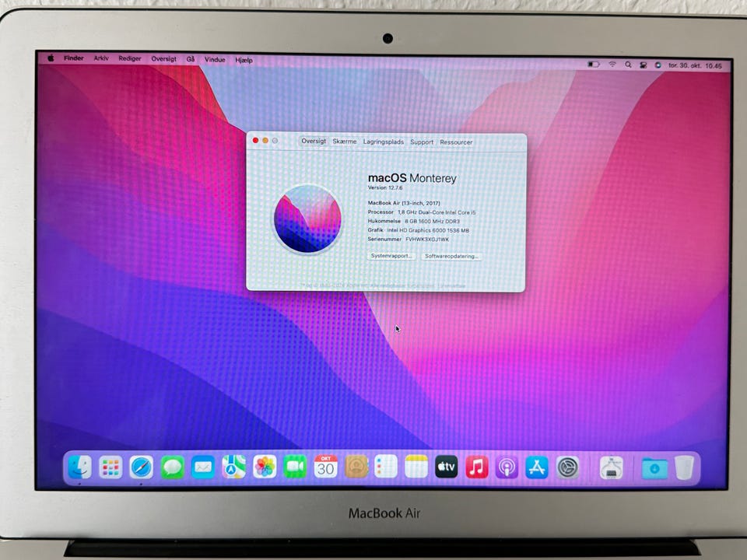Image resolution: width=747 pixels, height=560 pixels.
Task: Close the About This Mac window
Action: [x=255, y=140]
